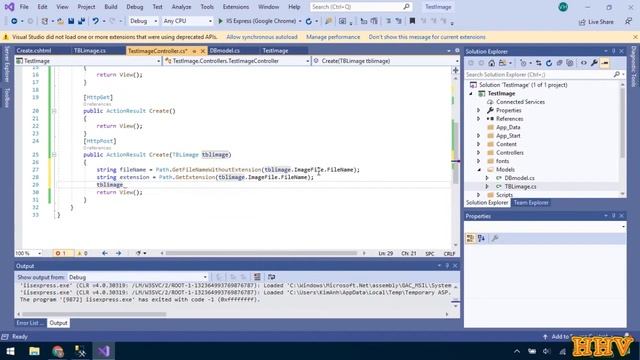Expand the Controllers folder node
This screenshot has height=360, width=640.
pos(479,153)
